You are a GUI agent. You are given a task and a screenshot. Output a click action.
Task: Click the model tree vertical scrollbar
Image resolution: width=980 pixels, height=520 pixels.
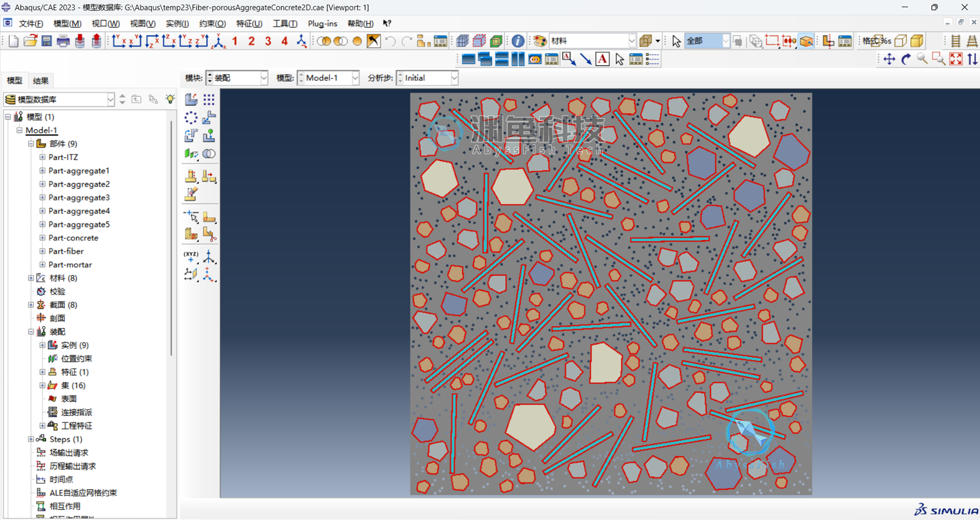click(x=171, y=238)
